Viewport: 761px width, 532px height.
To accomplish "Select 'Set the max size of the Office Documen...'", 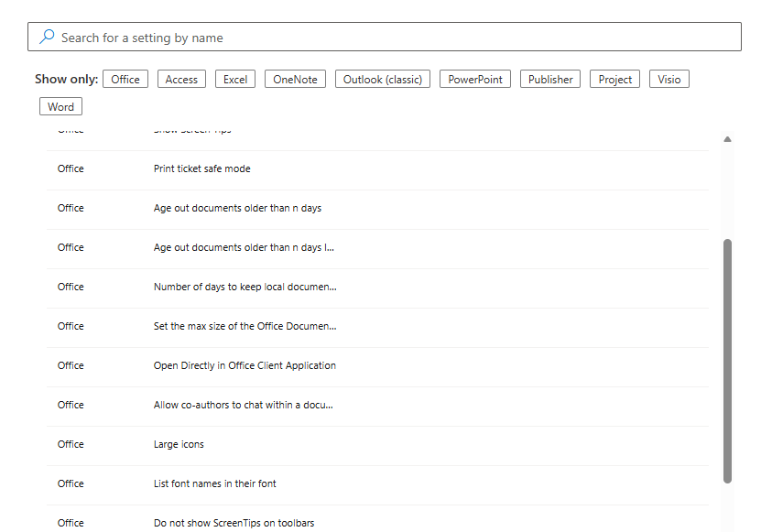I will coord(377,327).
